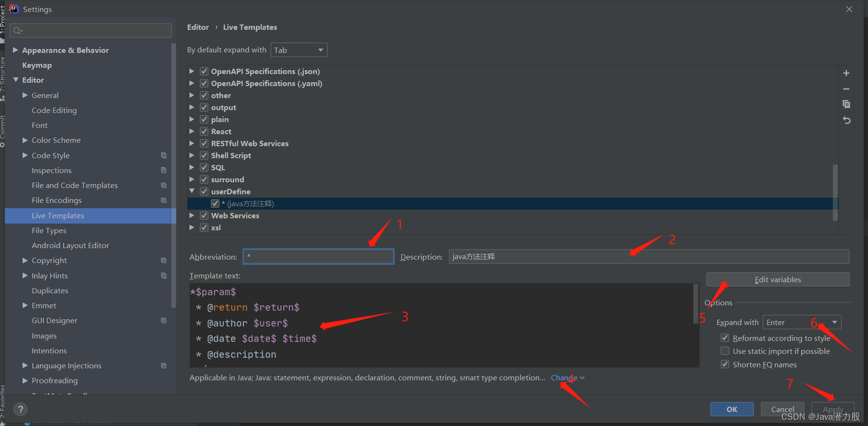The height and width of the screenshot is (426, 868).
Task: Select Live Templates in settings tree
Action: coord(90,215)
